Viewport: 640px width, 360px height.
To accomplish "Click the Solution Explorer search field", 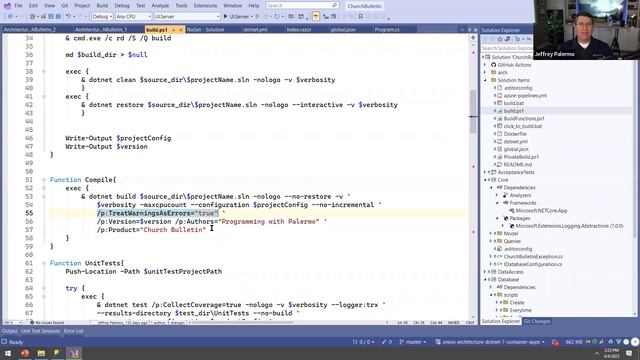I will pos(506,48).
